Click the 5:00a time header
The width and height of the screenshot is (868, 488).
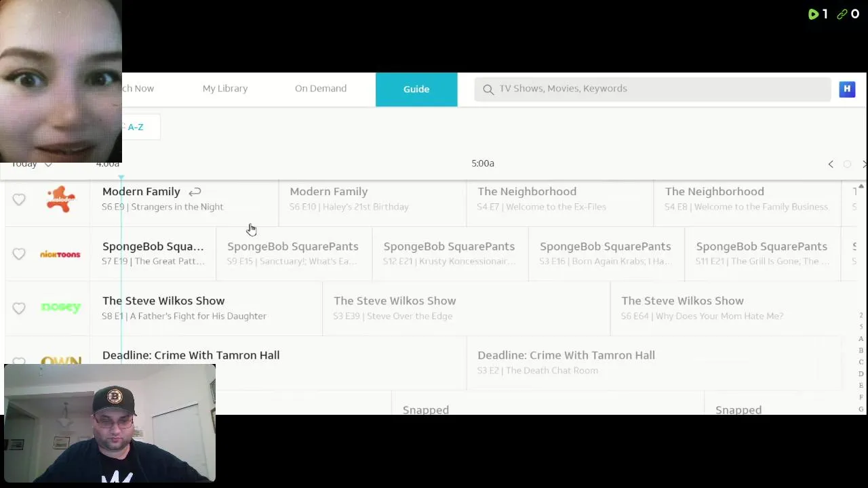[x=483, y=163]
